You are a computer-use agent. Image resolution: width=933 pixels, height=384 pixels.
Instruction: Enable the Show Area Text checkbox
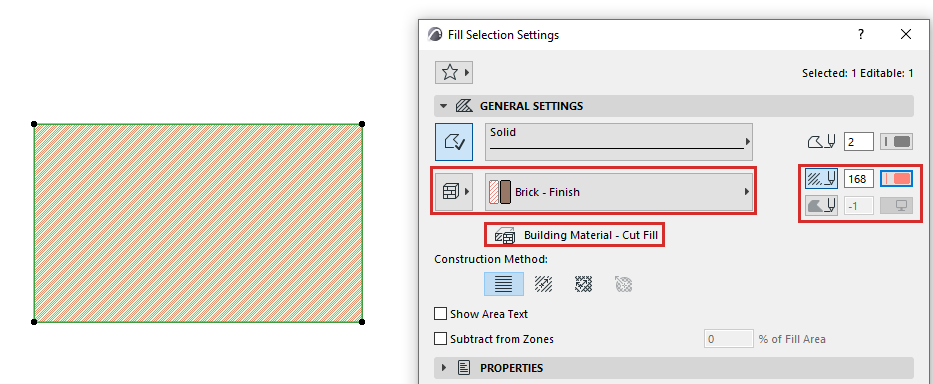(x=440, y=314)
